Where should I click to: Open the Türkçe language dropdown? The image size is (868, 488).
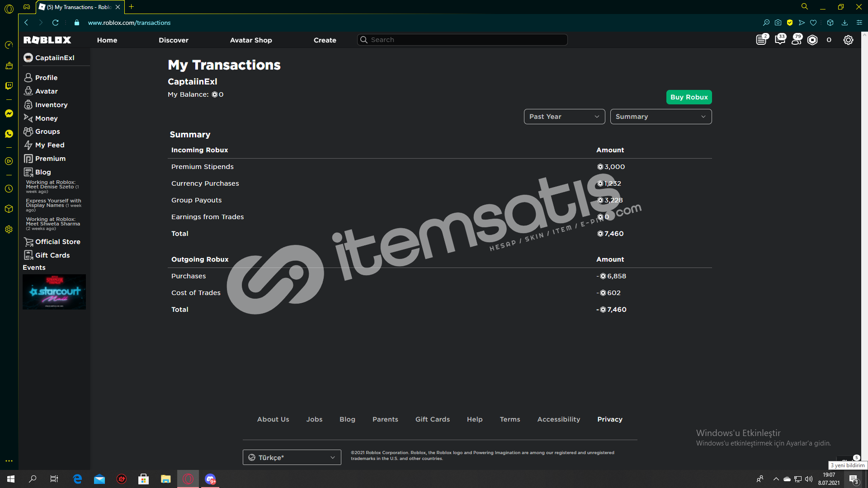pos(292,457)
